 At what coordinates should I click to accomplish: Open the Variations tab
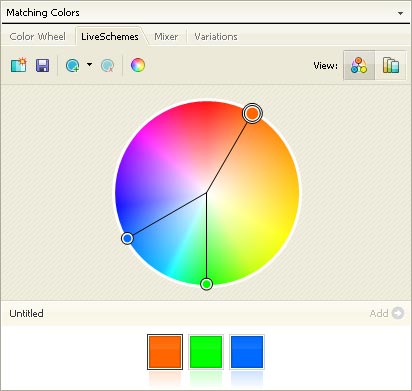coord(216,36)
